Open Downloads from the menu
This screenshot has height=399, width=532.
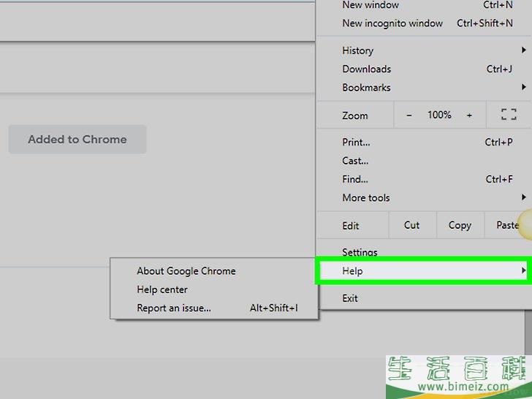pyautogui.click(x=366, y=69)
